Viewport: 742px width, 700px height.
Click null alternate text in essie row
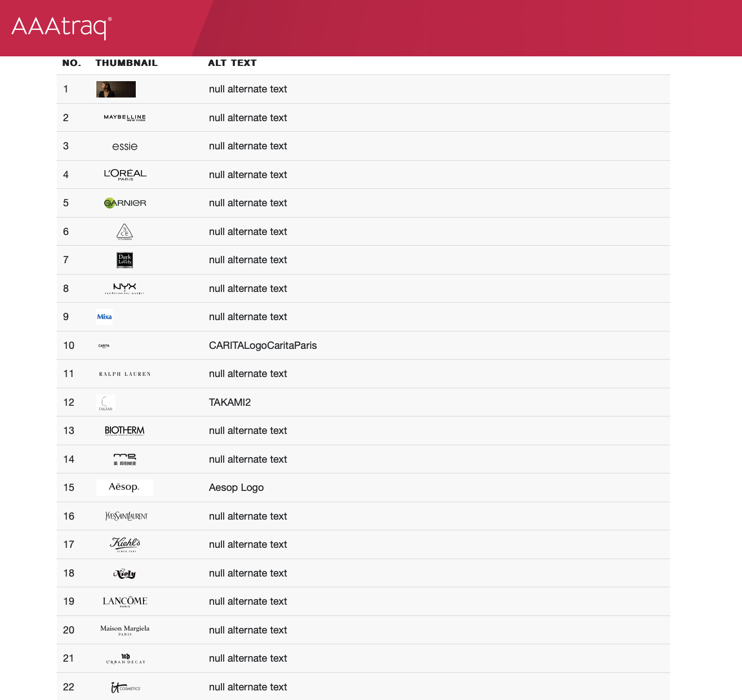(248, 146)
